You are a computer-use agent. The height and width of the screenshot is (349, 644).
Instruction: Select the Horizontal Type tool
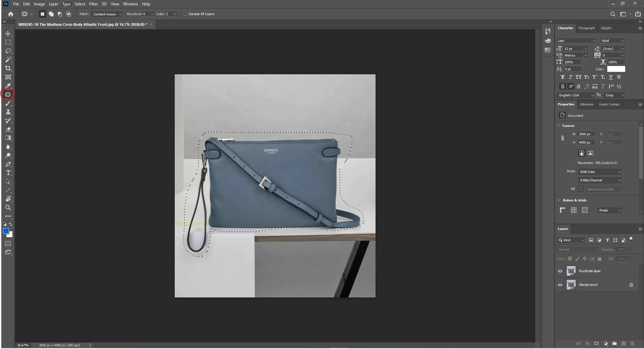8,173
